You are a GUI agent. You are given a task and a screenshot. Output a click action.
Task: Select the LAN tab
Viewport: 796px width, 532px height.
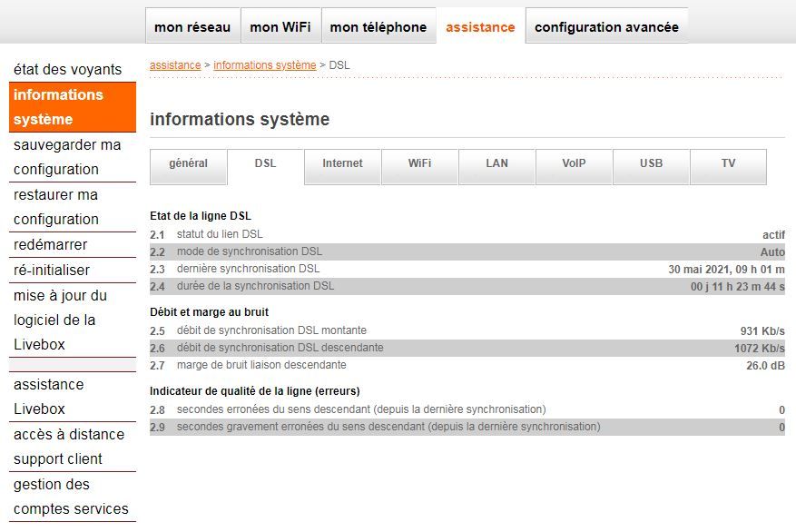(496, 166)
